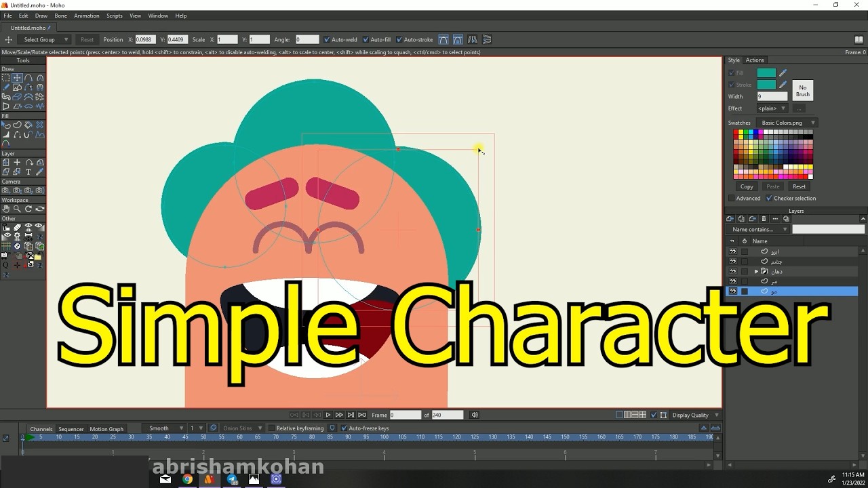Image resolution: width=868 pixels, height=488 pixels.
Task: Click the New Layer icon
Action: click(730, 219)
